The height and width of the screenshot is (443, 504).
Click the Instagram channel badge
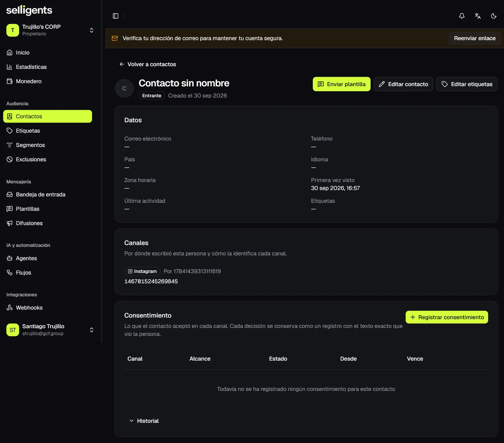click(142, 271)
